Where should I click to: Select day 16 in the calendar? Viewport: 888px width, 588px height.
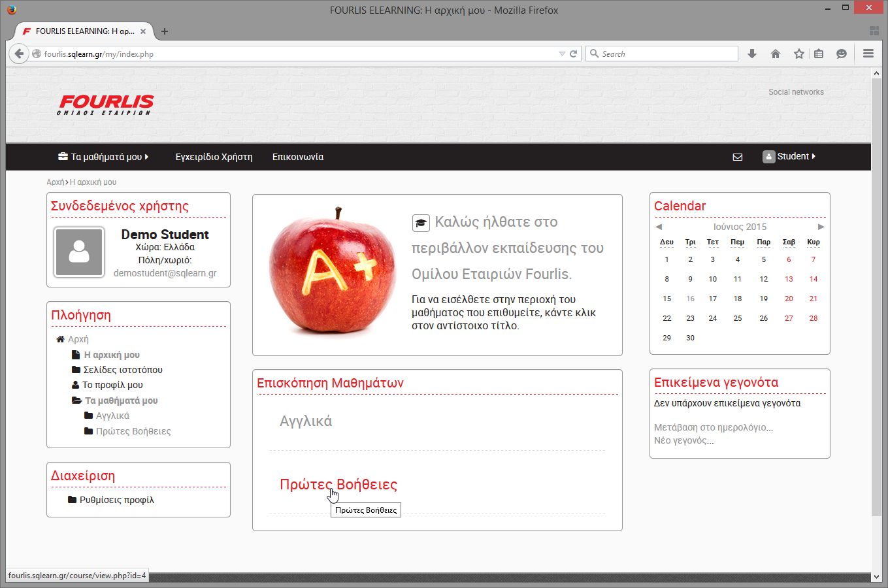[x=690, y=299]
